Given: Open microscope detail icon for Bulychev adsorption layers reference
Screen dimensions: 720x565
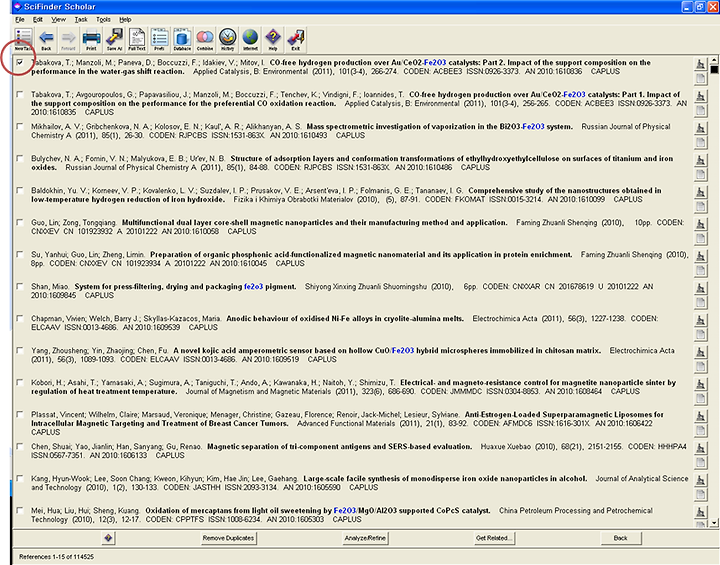Looking at the screenshot, I should (700, 160).
